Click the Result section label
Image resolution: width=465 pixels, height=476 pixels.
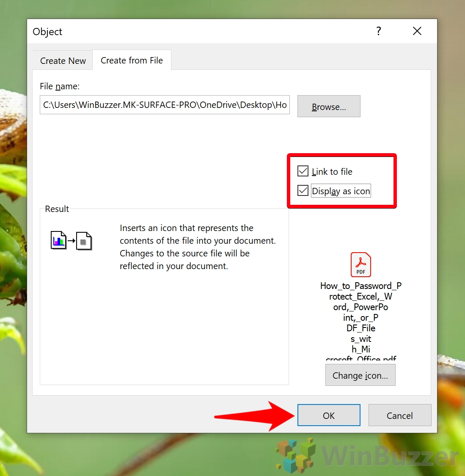(x=56, y=209)
